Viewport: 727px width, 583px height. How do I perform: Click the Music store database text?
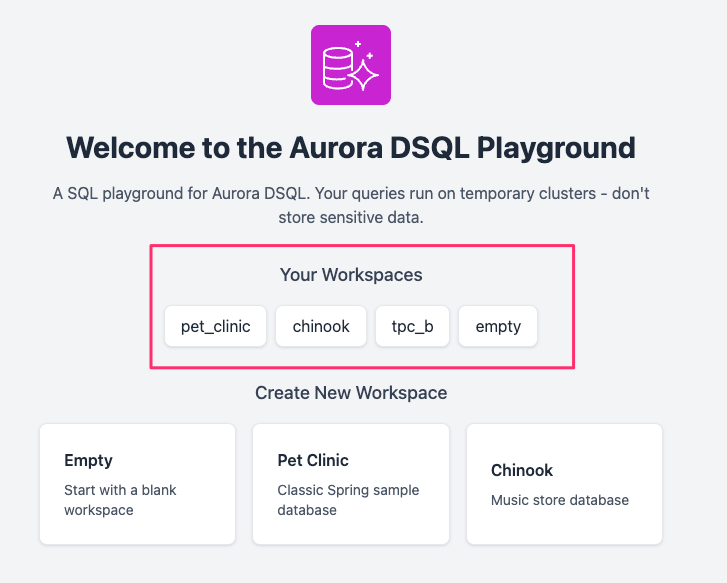(560, 500)
